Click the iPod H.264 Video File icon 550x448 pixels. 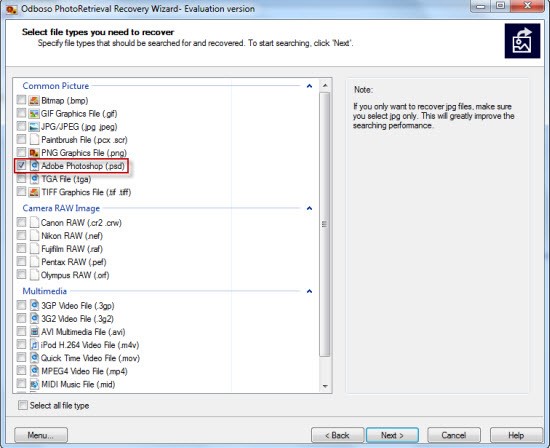pyautogui.click(x=34, y=345)
